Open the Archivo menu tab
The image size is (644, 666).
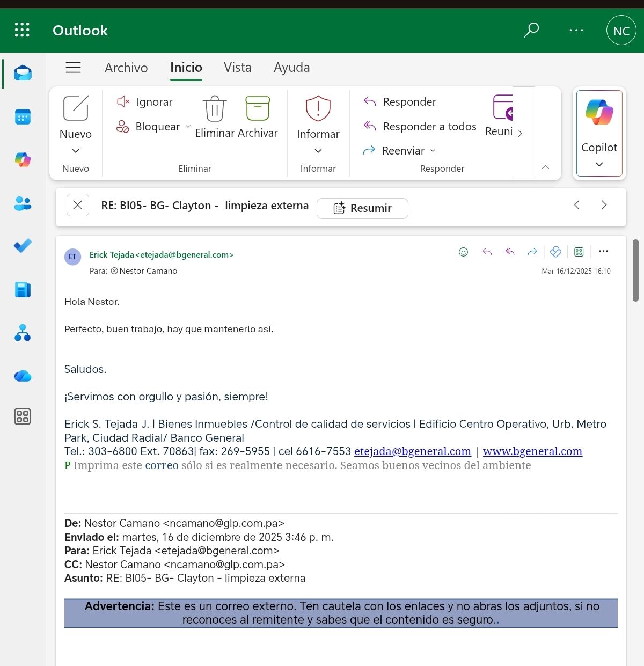click(126, 68)
